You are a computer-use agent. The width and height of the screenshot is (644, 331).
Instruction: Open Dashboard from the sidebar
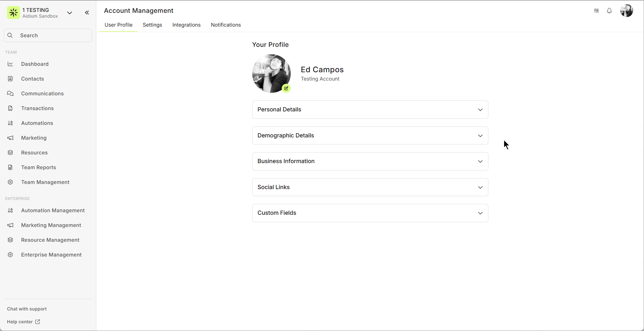(35, 64)
